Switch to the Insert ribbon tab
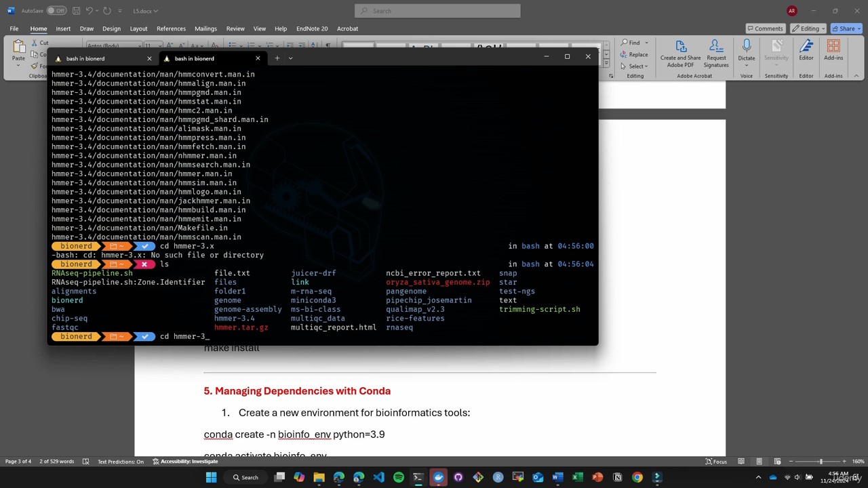Viewport: 868px width, 488px height. (63, 28)
